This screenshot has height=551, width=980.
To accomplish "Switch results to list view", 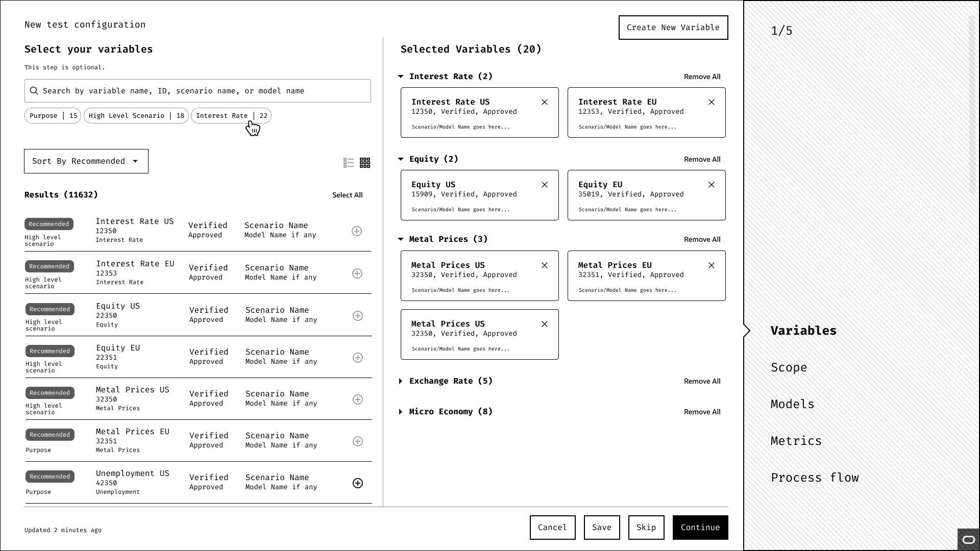I will click(x=349, y=163).
